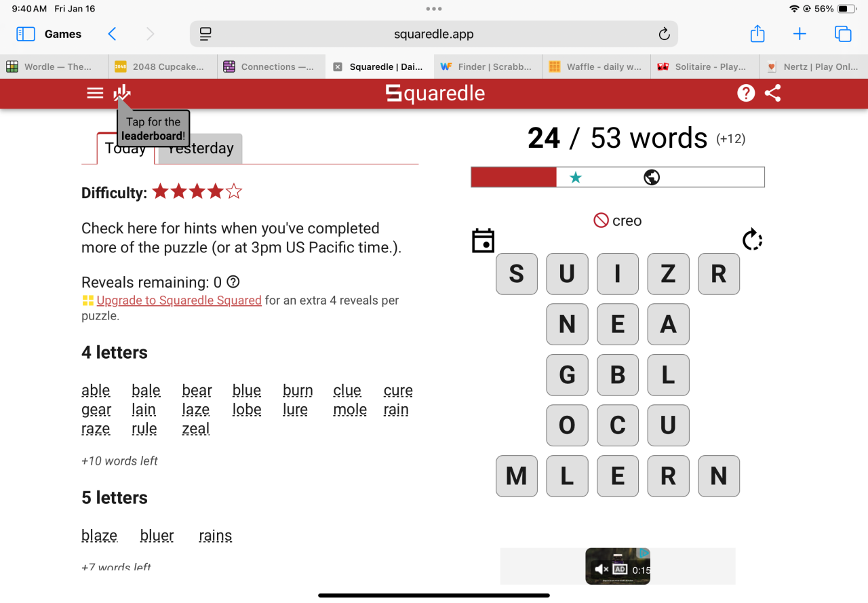Open the Finder Scrabble browser tab

click(x=489, y=66)
